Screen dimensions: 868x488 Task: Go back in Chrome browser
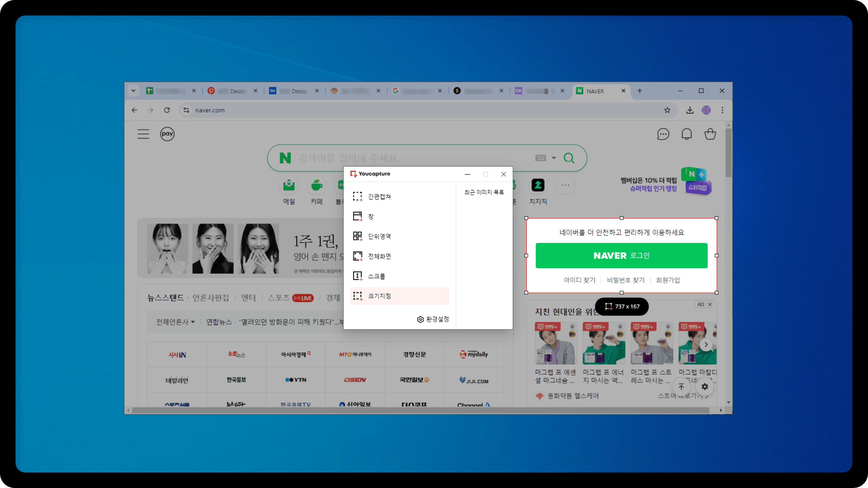tap(134, 110)
